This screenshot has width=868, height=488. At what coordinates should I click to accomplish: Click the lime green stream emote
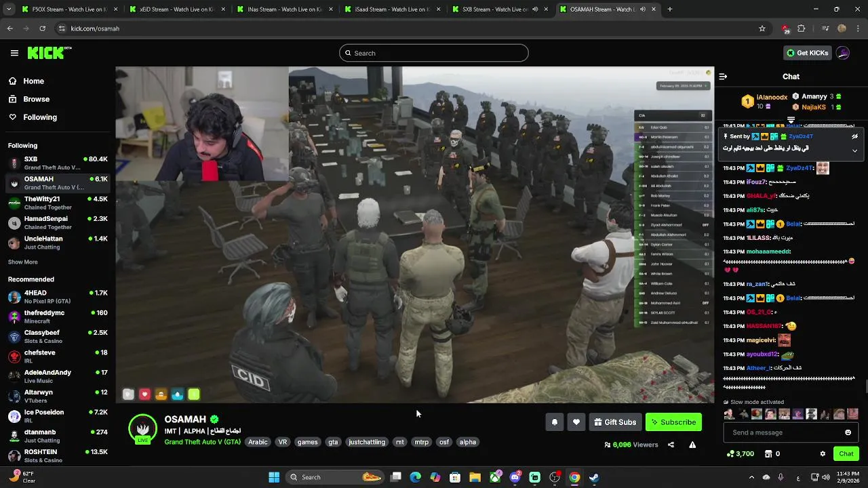(194, 394)
